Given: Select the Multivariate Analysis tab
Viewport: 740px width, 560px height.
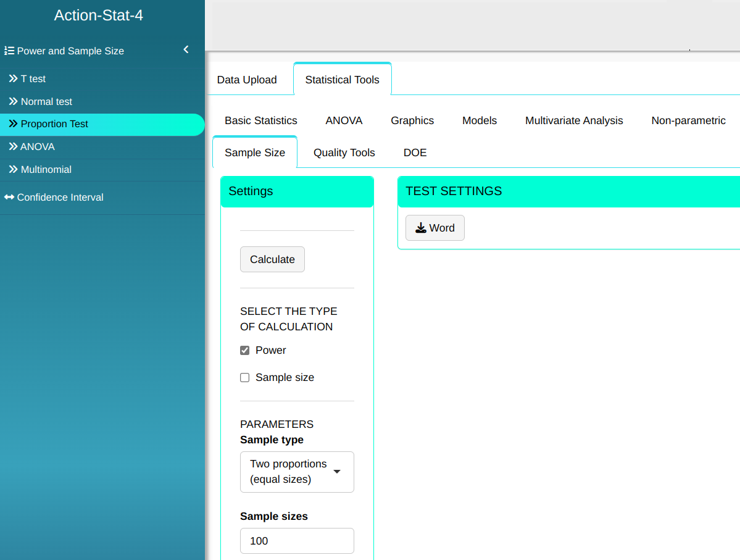Looking at the screenshot, I should click(574, 120).
